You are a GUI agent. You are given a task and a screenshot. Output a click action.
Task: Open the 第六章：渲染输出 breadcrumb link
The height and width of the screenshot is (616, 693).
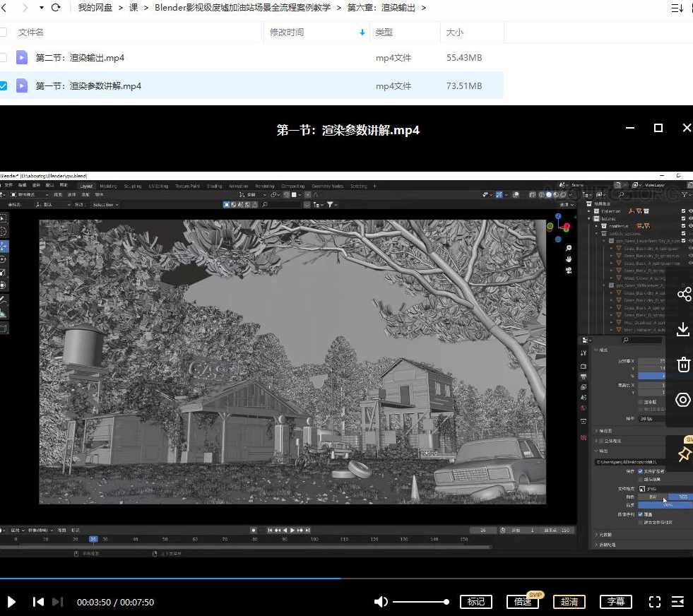380,8
